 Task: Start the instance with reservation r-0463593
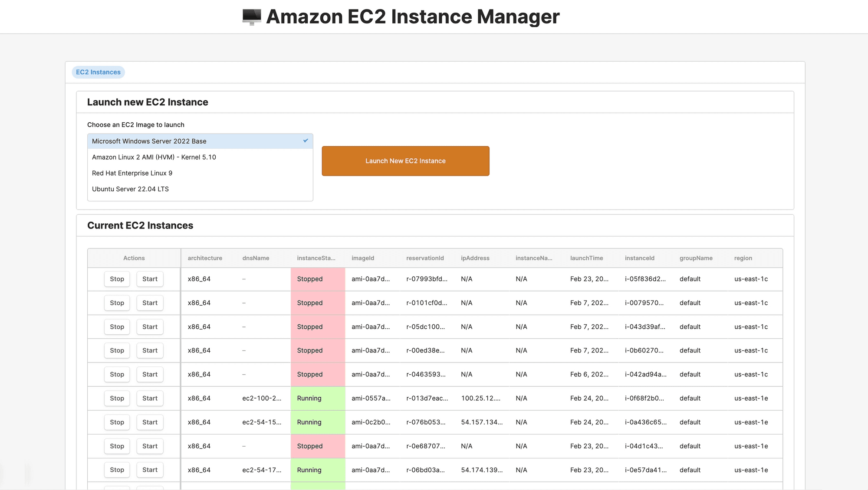pyautogui.click(x=150, y=374)
